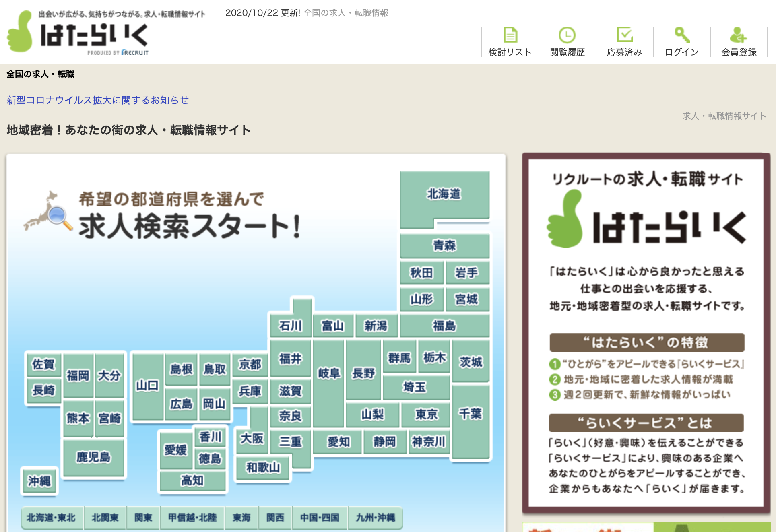Open 閲覧履歴 clock icon

(x=567, y=35)
